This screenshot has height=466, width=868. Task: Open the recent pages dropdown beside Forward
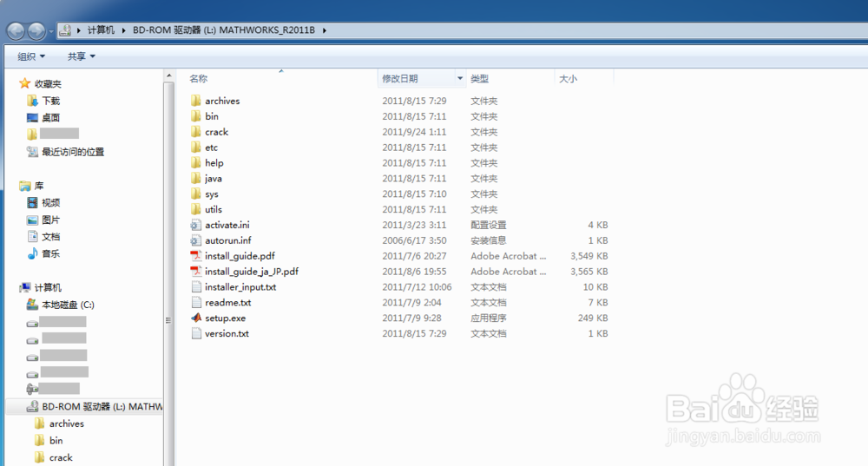tap(51, 31)
